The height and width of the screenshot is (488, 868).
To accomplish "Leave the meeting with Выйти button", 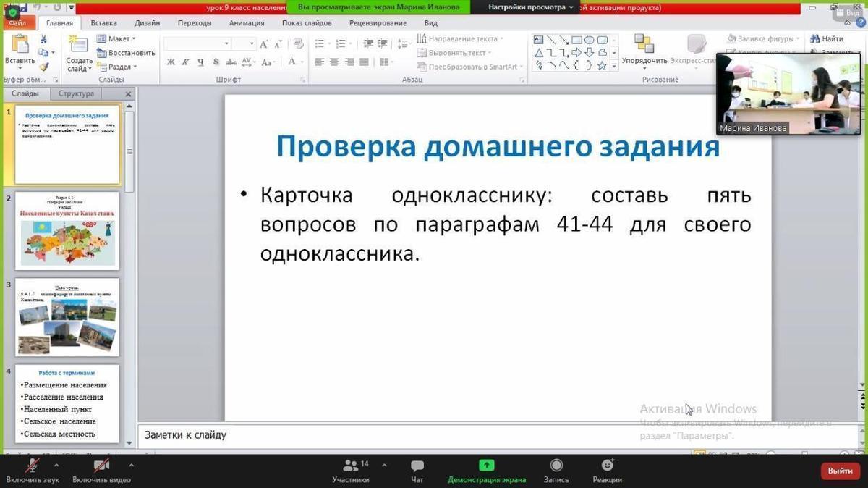I will click(840, 471).
